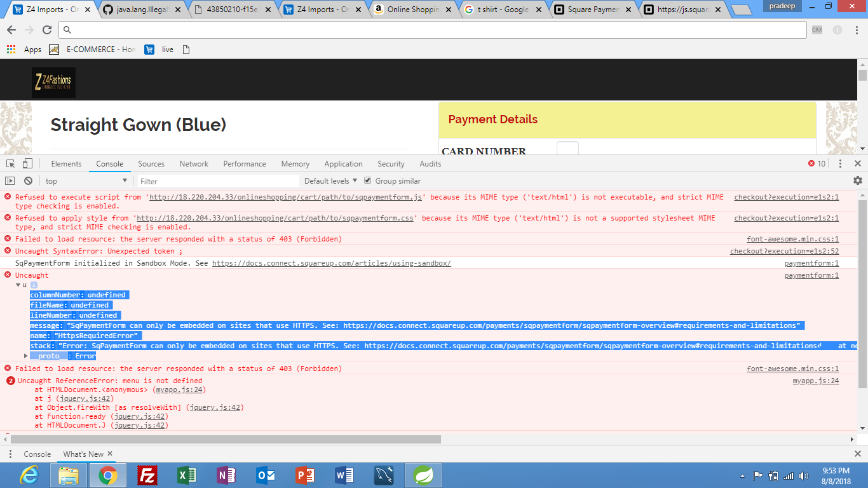
Task: Select the inspect element tool
Action: (x=10, y=163)
